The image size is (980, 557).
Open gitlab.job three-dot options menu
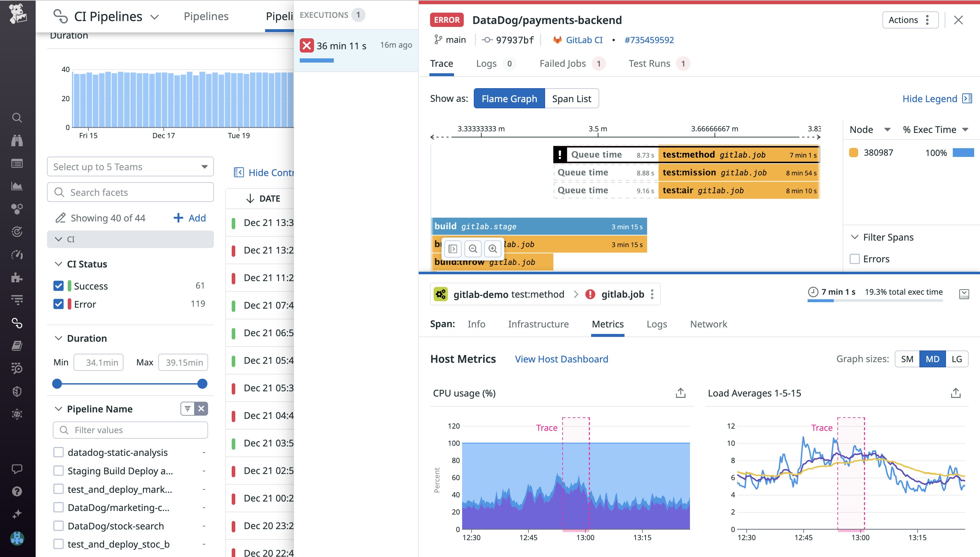(x=652, y=294)
